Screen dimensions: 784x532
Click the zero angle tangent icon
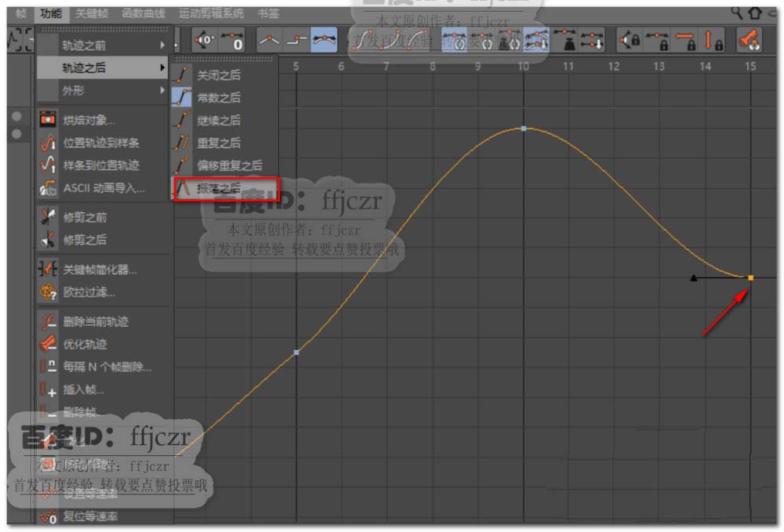205,40
